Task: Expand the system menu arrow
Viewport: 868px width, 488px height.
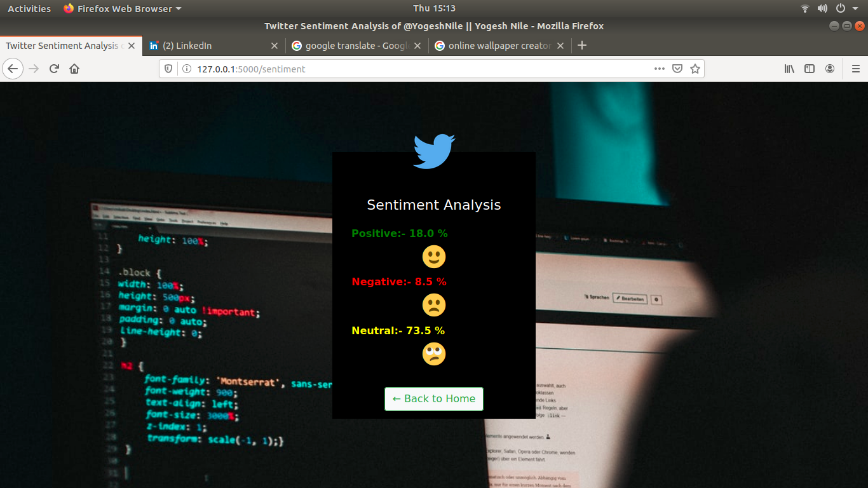Action: (855, 8)
